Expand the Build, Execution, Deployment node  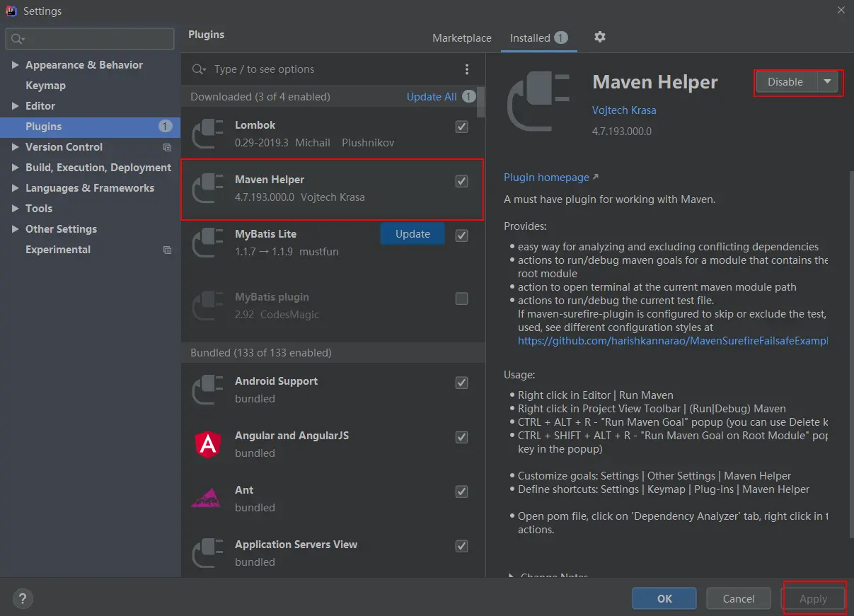(x=16, y=168)
